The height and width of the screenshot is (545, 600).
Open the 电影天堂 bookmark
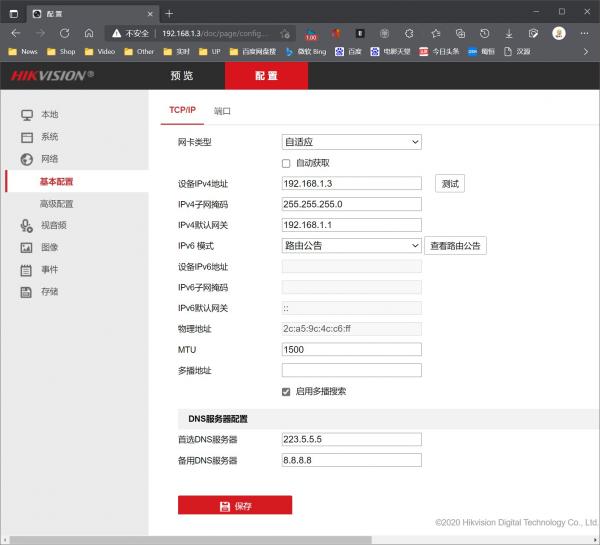[x=390, y=52]
